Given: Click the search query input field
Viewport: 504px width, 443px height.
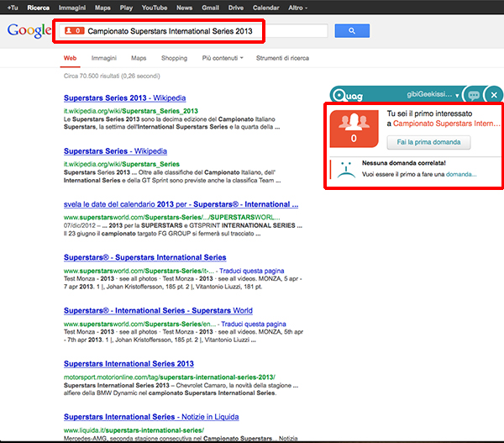Looking at the screenshot, I should [x=193, y=31].
